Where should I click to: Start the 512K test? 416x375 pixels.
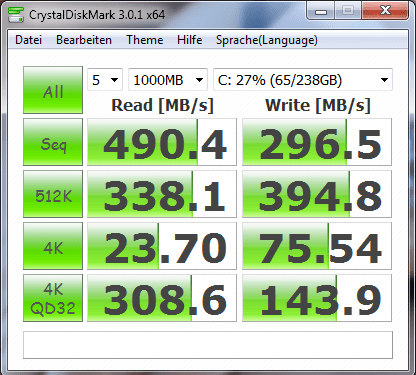point(53,194)
